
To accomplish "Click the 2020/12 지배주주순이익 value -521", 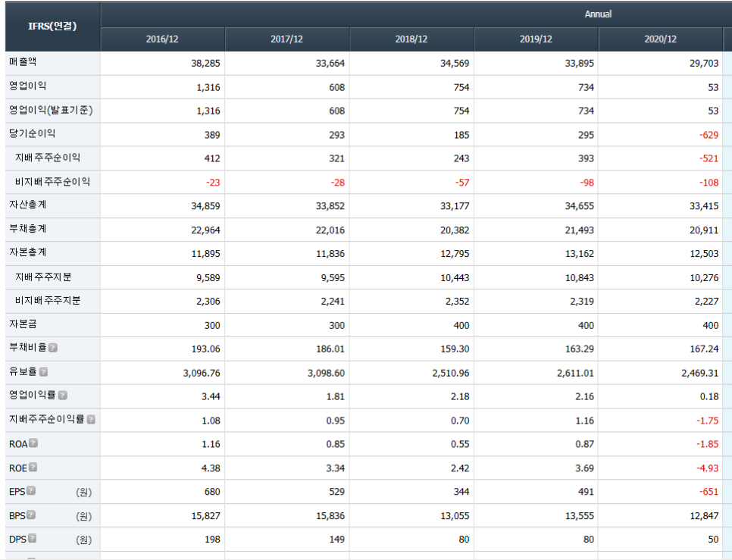I will 709,158.
